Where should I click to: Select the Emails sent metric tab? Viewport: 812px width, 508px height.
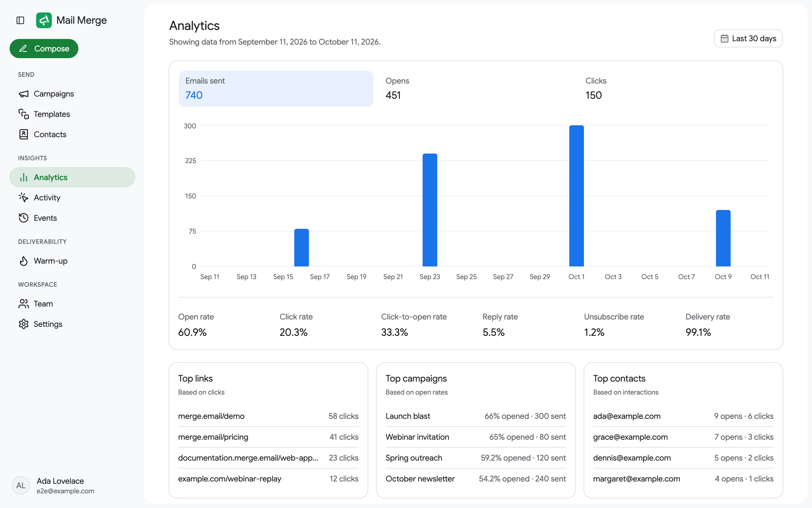276,89
